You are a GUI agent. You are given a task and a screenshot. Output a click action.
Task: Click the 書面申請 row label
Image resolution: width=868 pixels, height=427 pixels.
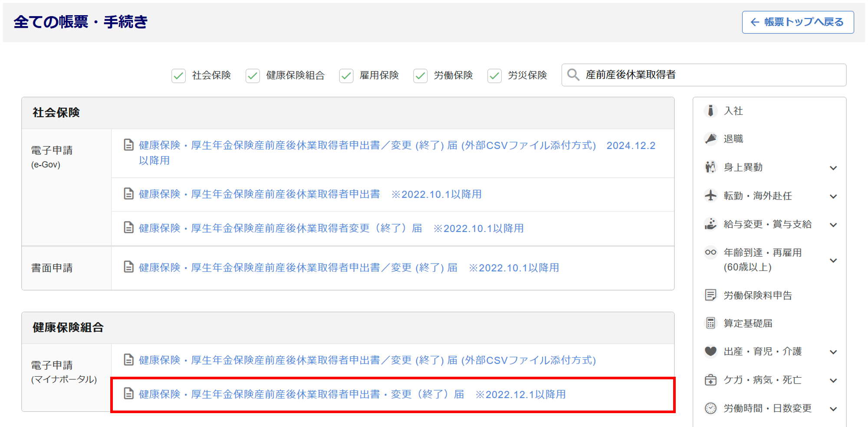(x=52, y=268)
